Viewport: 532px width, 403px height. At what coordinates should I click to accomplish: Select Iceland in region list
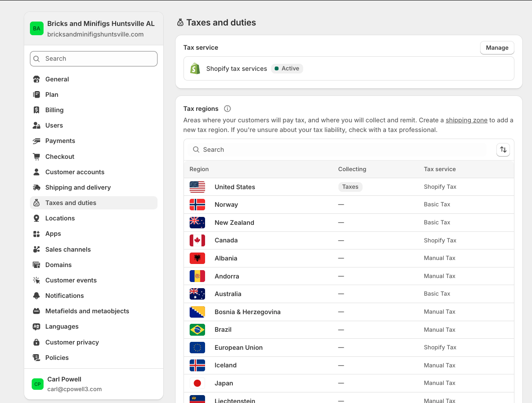349,365
